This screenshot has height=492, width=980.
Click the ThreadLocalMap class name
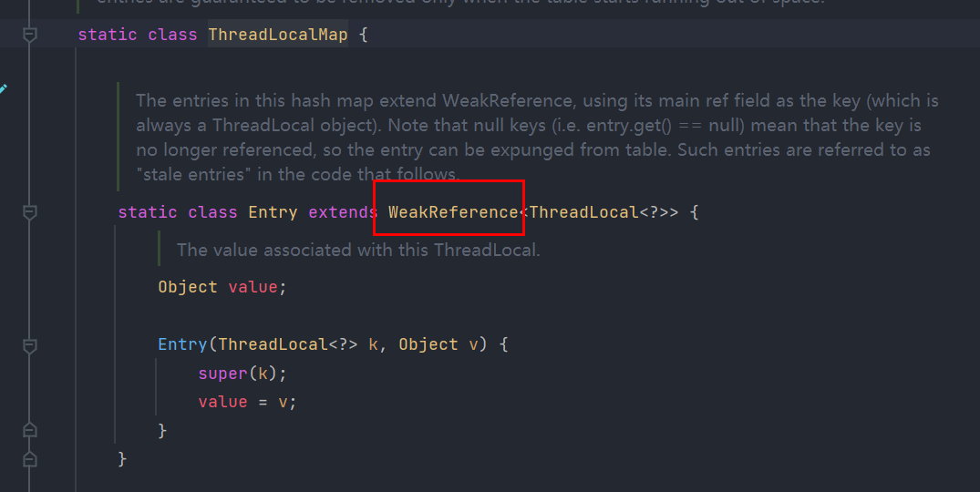tap(277, 35)
